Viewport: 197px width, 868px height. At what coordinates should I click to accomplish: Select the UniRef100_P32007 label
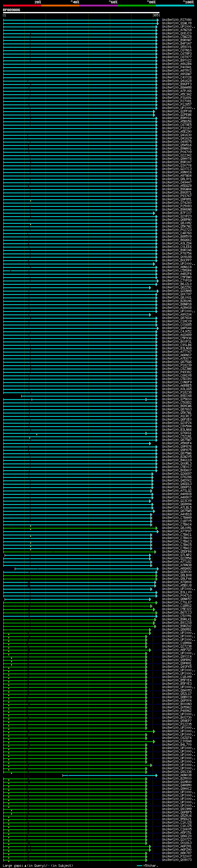pyautogui.click(x=177, y=857)
